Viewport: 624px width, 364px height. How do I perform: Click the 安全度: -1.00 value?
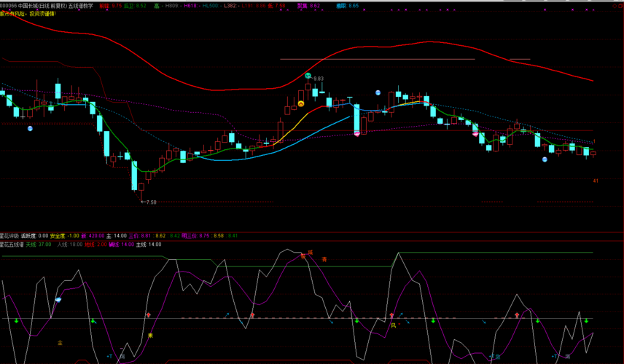(64, 236)
